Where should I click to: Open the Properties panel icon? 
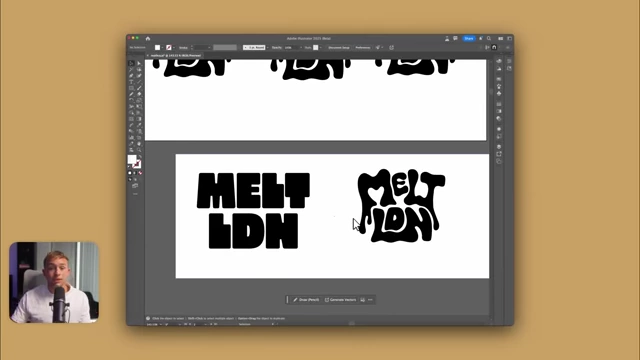[509, 61]
